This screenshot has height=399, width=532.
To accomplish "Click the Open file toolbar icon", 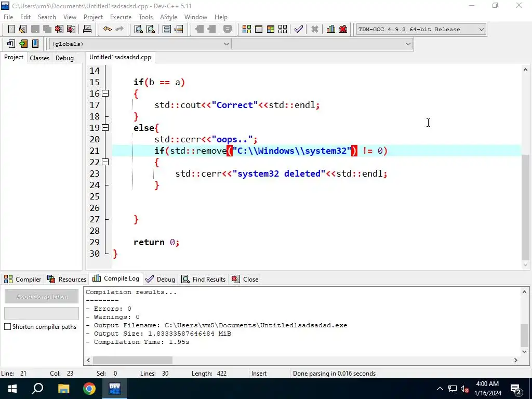I will (x=23, y=29).
